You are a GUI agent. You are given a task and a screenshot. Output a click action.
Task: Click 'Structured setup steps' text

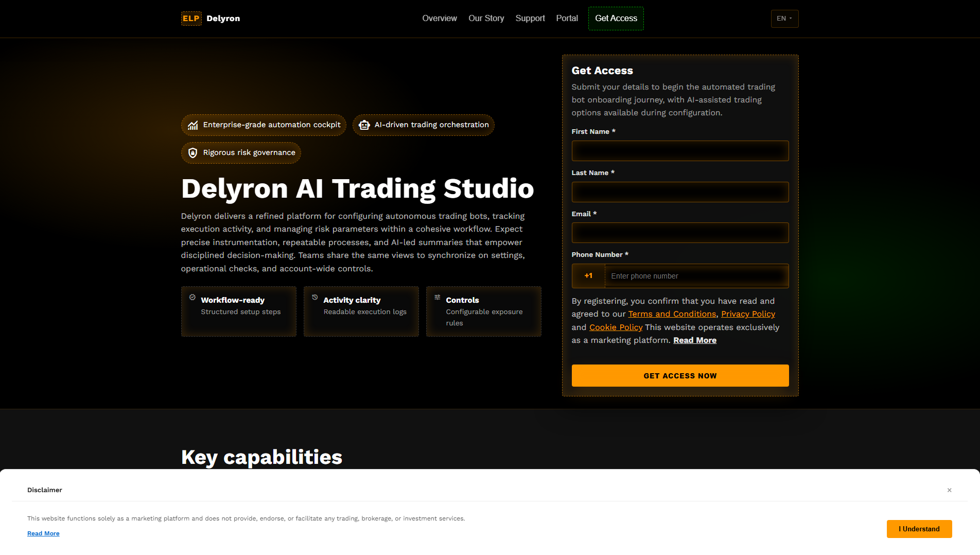coord(241,312)
